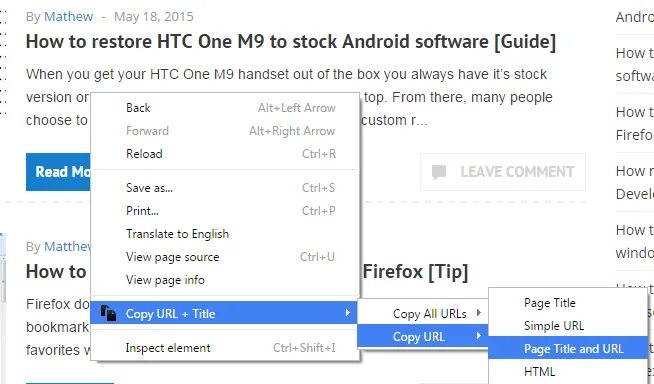654x384 pixels.
Task: Expand the Copy URL submenu arrow
Action: point(478,336)
